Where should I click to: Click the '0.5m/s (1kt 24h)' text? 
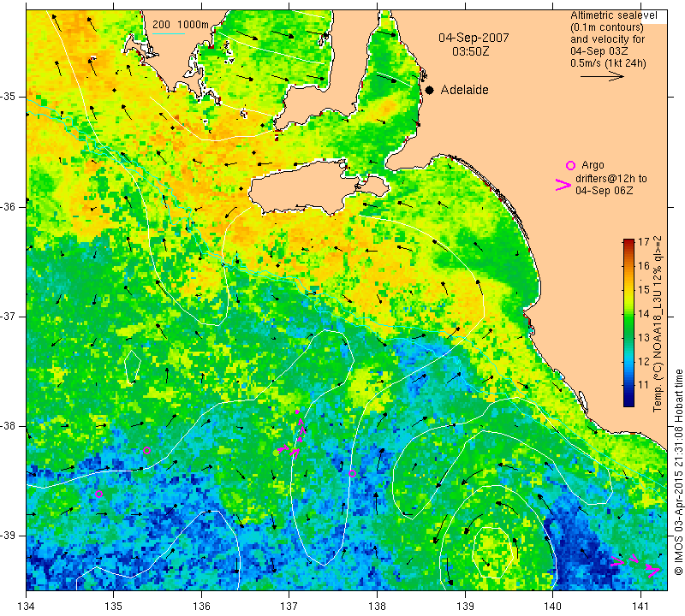pos(608,63)
